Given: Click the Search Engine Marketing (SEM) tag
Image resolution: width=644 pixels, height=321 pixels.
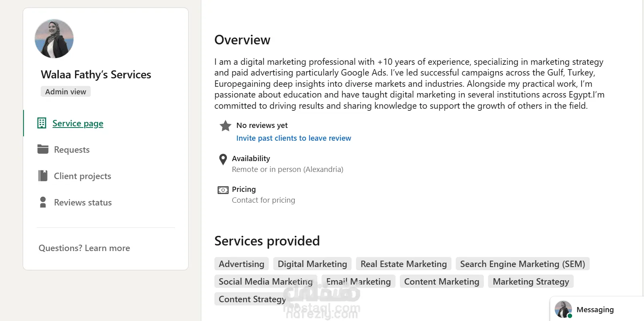Looking at the screenshot, I should coord(522,264).
